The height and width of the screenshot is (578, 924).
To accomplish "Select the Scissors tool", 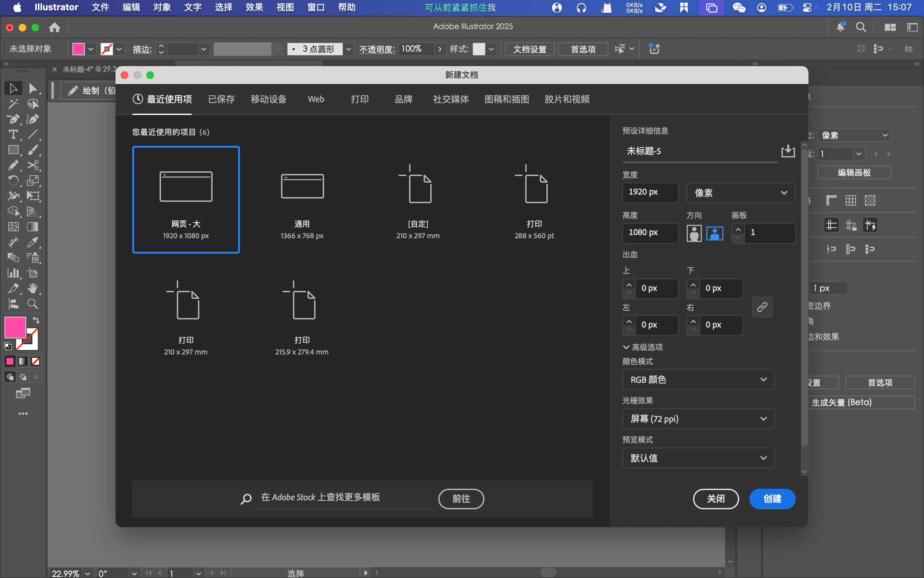I will click(33, 165).
